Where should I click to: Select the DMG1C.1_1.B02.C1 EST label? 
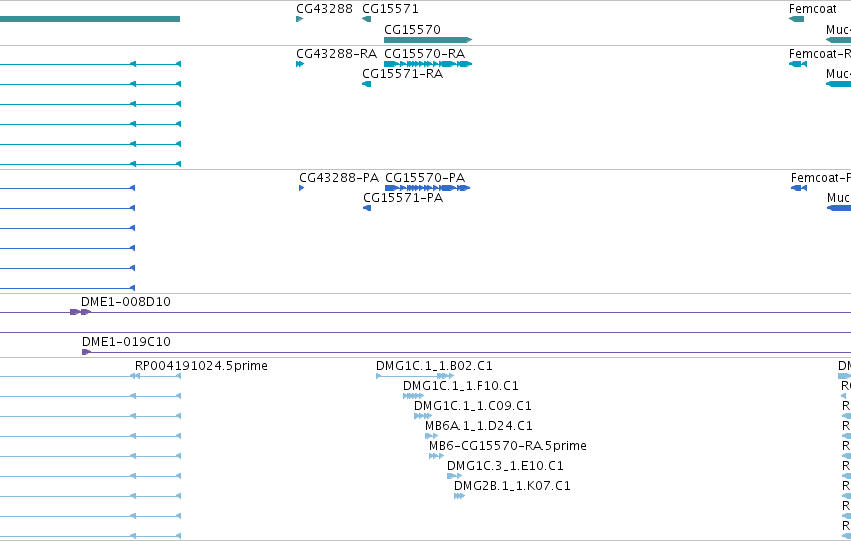(x=434, y=366)
